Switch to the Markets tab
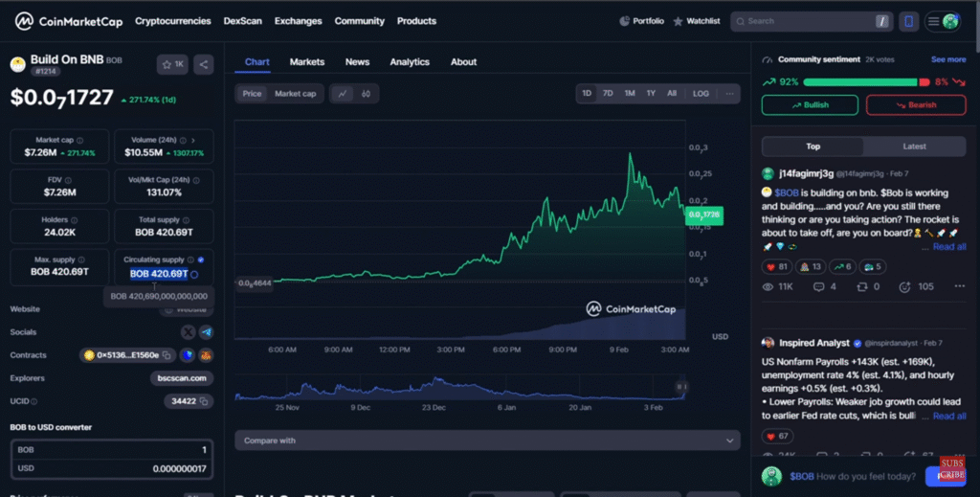Viewport: 980px width, 497px height. tap(307, 62)
